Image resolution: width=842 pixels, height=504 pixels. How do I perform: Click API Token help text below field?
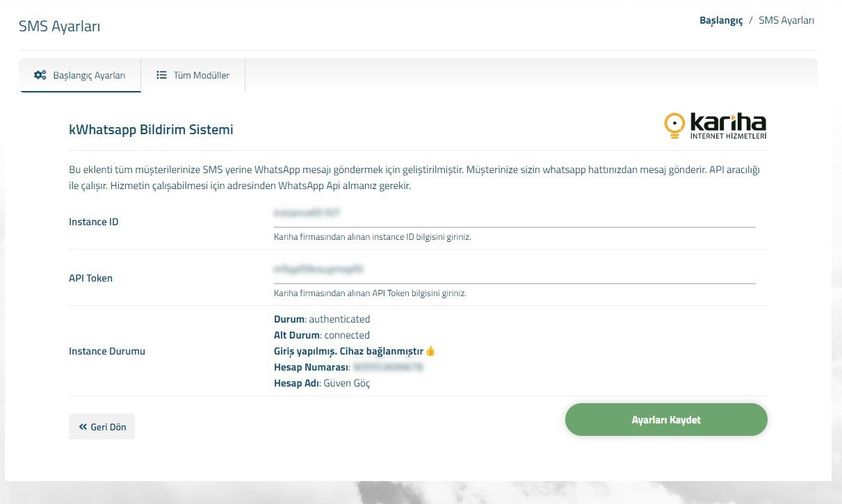click(370, 293)
